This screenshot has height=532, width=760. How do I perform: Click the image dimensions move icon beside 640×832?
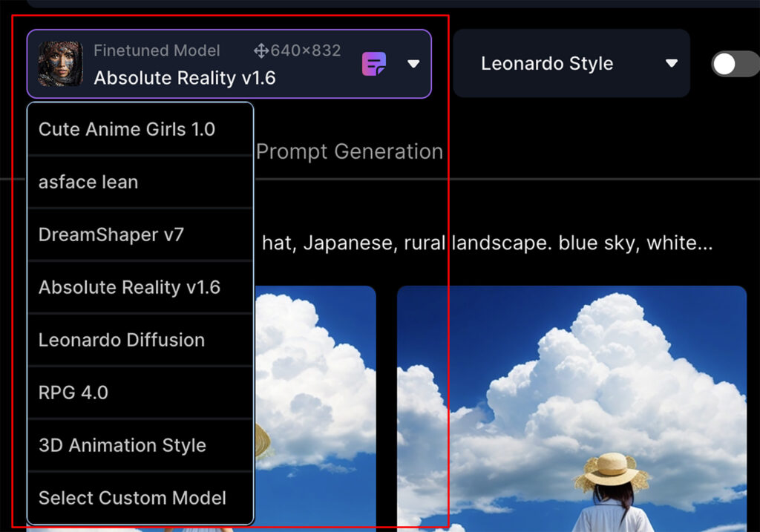261,50
